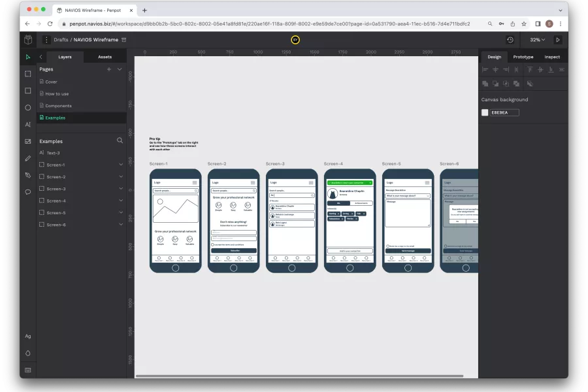588x392 pixels.
Task: Click the Penpot logo icon
Action: pyautogui.click(x=28, y=39)
